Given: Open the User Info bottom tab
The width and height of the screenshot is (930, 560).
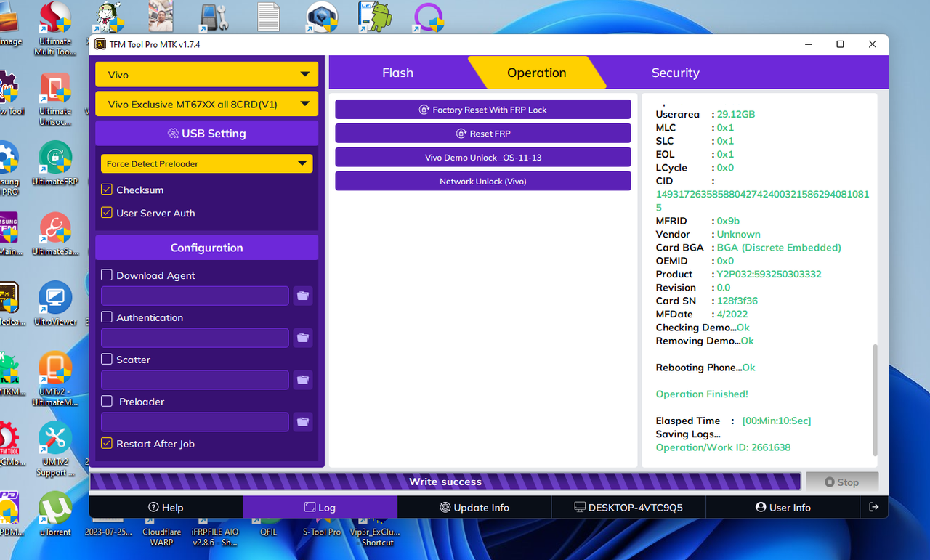Looking at the screenshot, I should 783,507.
